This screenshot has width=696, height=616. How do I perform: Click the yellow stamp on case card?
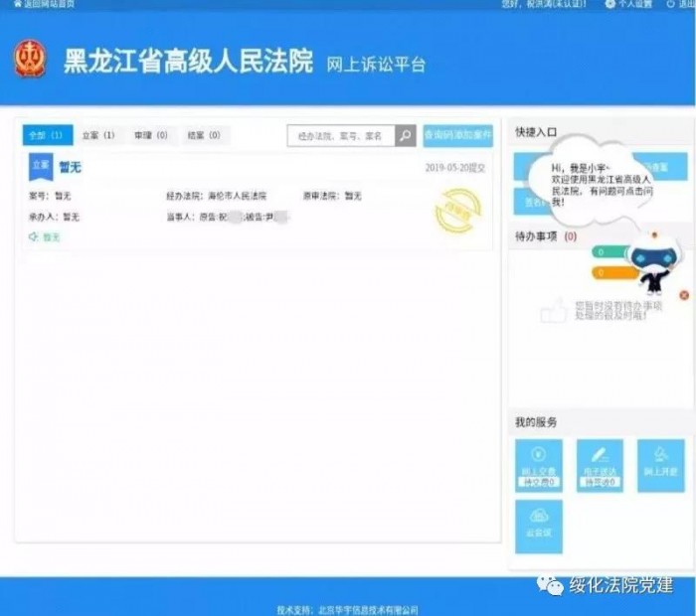click(458, 211)
